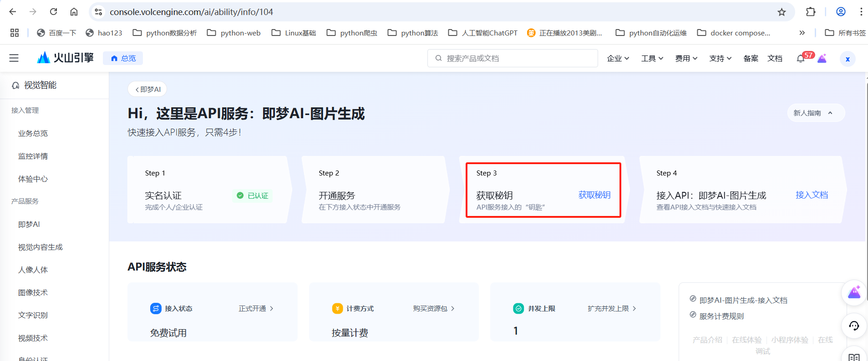Open the hao123 bookmark
Image resolution: width=868 pixels, height=361 pixels.
(104, 33)
